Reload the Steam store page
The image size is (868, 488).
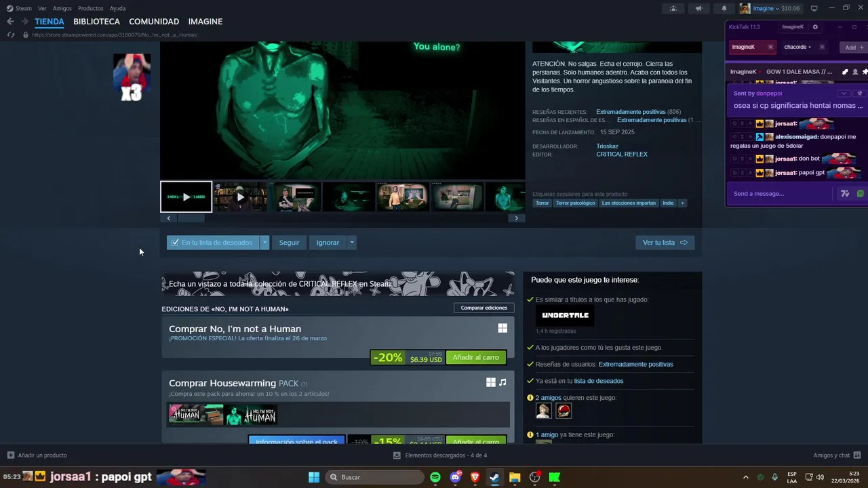pyautogui.click(x=10, y=35)
